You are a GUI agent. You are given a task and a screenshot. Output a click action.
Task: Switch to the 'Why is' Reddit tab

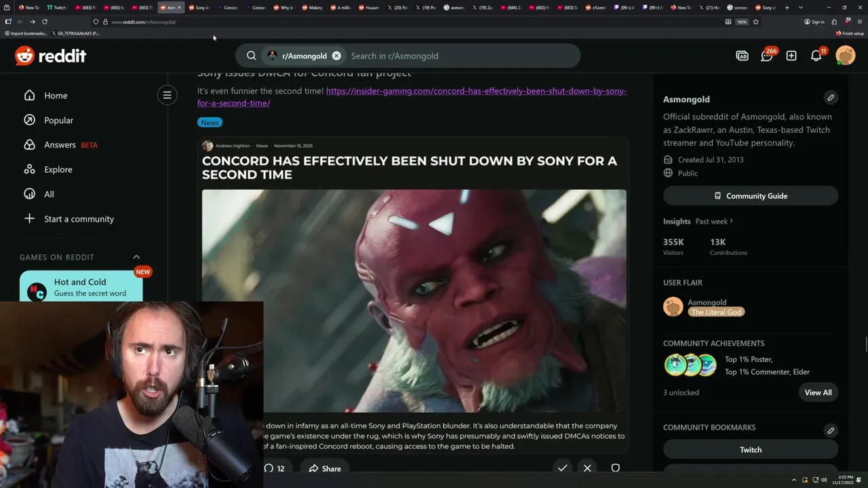click(x=283, y=7)
